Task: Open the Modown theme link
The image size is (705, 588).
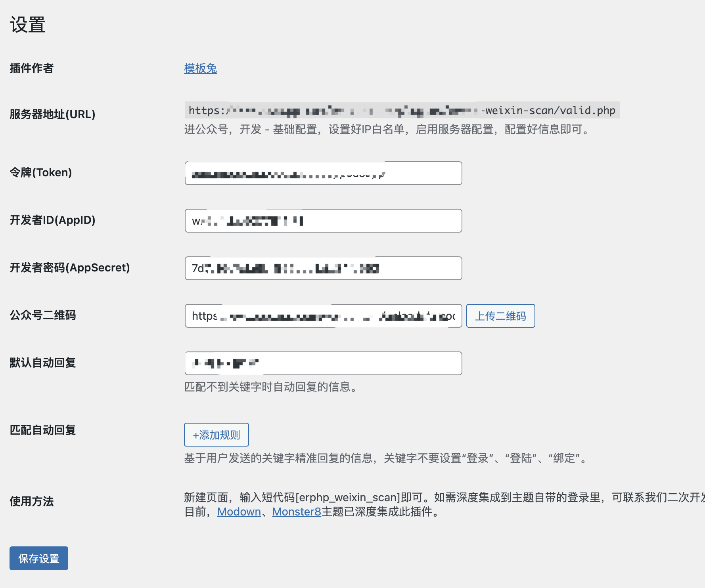Action: (x=239, y=512)
